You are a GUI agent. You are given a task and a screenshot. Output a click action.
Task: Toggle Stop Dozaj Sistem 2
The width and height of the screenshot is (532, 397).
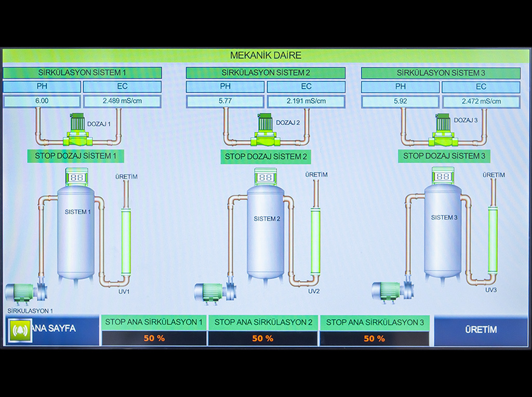[x=265, y=156]
